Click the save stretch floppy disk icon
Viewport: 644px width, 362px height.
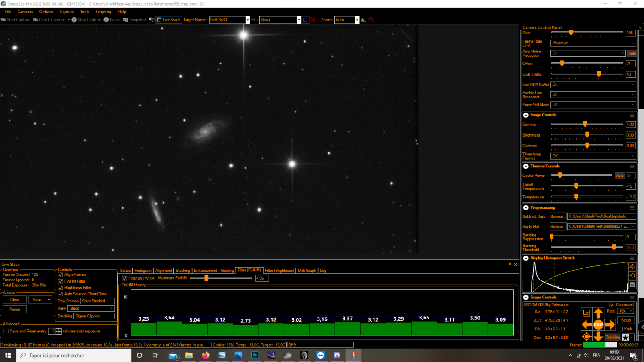[632, 285]
